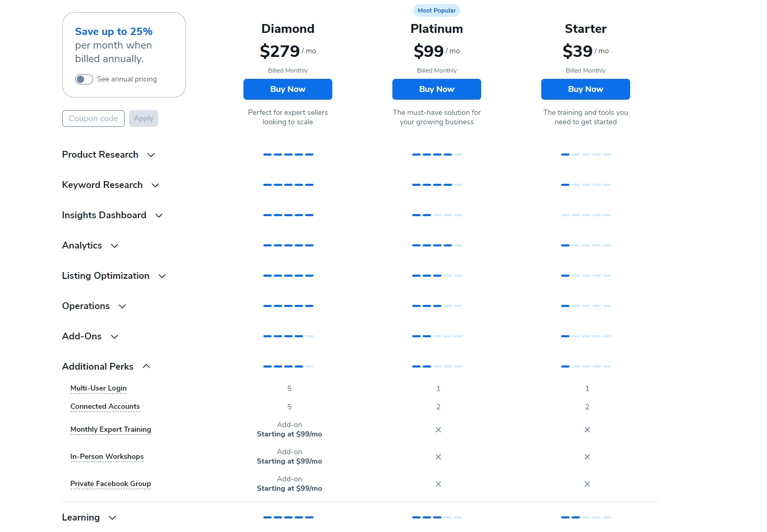The height and width of the screenshot is (532, 767).
Task: Click the Platinum X icon for Private Facebook Group
Action: pyautogui.click(x=438, y=484)
